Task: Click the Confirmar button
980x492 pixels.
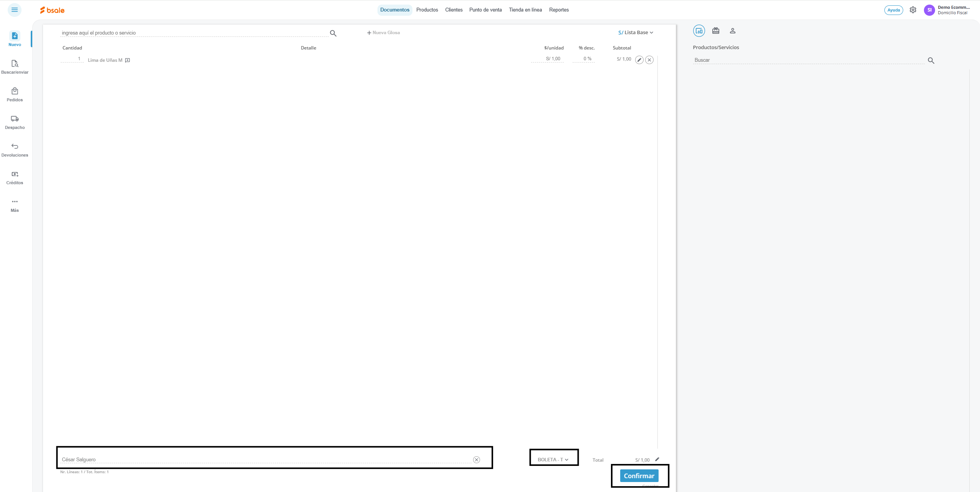Action: pyautogui.click(x=639, y=475)
